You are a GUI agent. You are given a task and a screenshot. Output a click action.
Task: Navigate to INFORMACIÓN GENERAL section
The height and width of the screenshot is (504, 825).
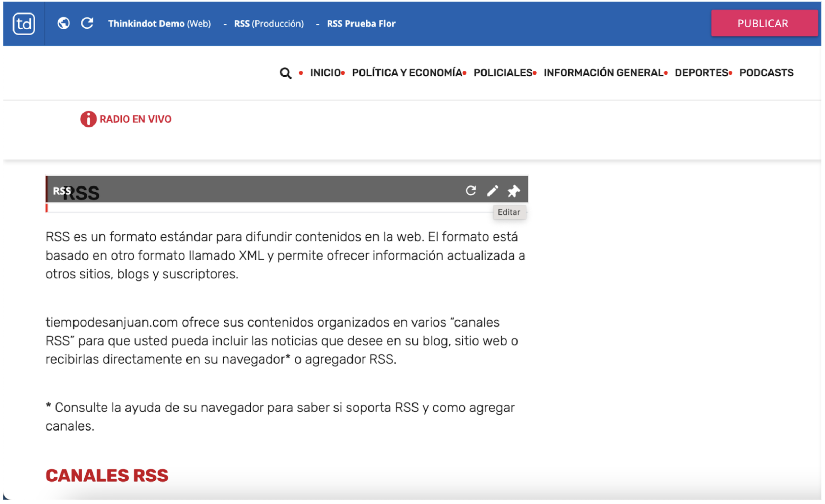[603, 73]
